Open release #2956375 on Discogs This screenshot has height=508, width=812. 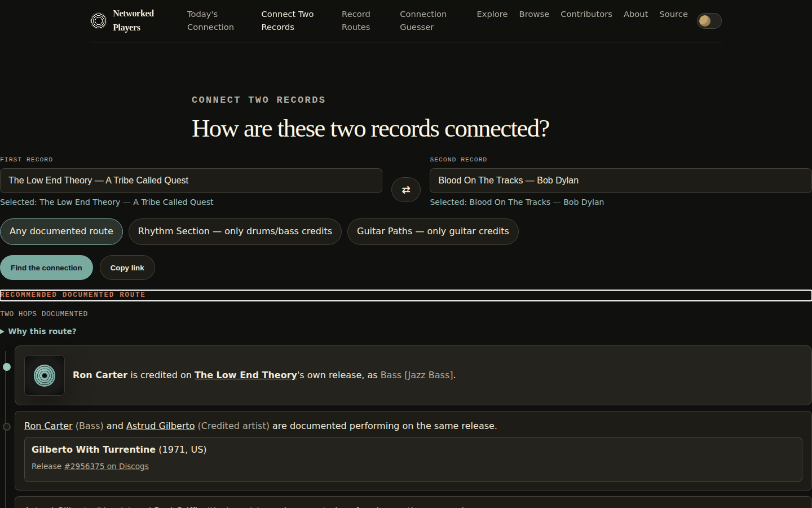(x=107, y=466)
